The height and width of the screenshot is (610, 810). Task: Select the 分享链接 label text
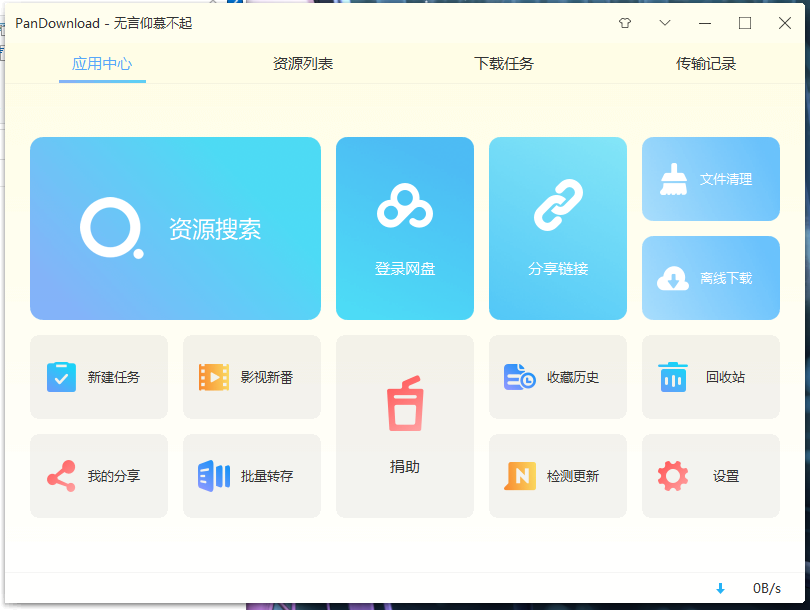point(558,269)
